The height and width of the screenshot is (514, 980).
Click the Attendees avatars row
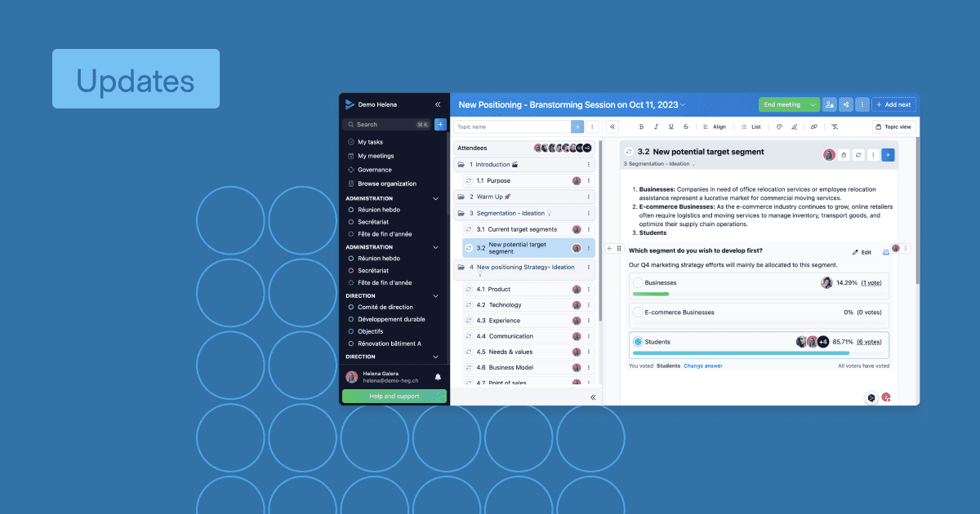563,148
